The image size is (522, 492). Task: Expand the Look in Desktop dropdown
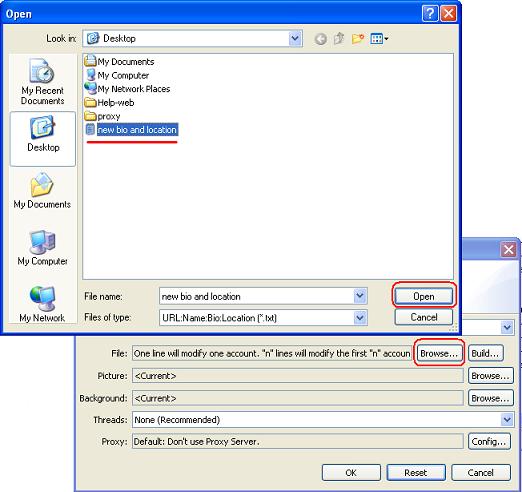pos(295,38)
